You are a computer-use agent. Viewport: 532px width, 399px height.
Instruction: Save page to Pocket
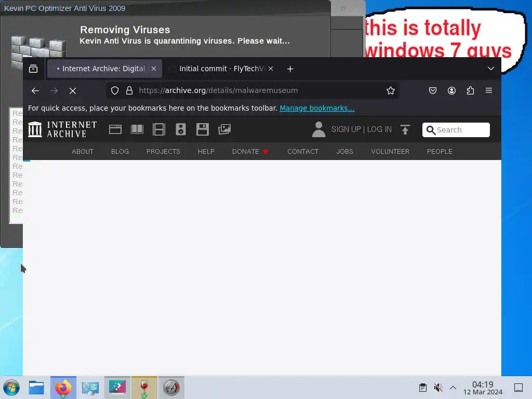pos(433,90)
